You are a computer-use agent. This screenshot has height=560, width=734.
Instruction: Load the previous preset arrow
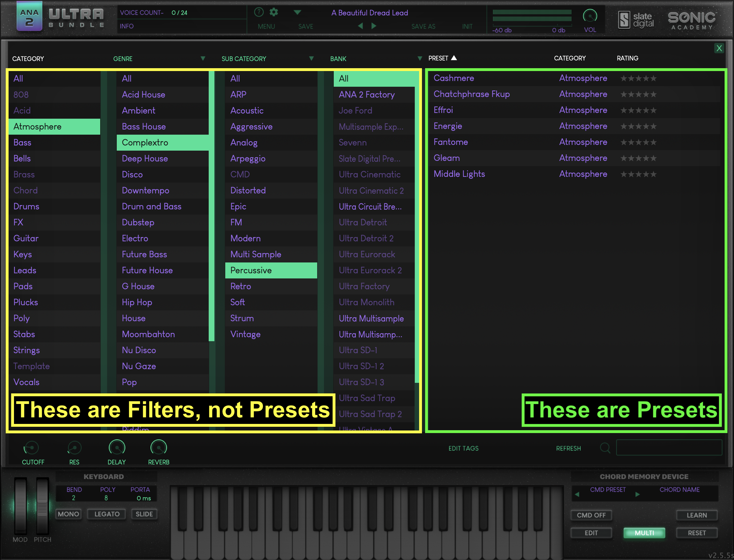click(361, 26)
